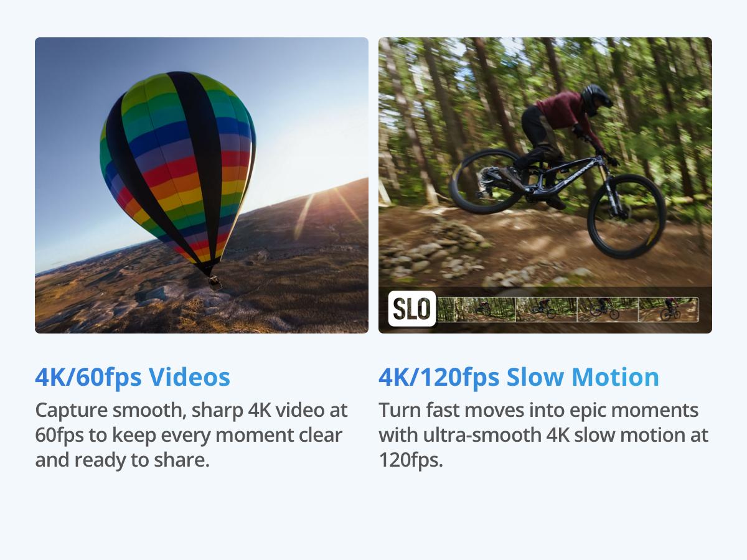Image resolution: width=747 pixels, height=560 pixels.
Task: Click the SLO slow-motion badge icon
Action: [x=412, y=309]
